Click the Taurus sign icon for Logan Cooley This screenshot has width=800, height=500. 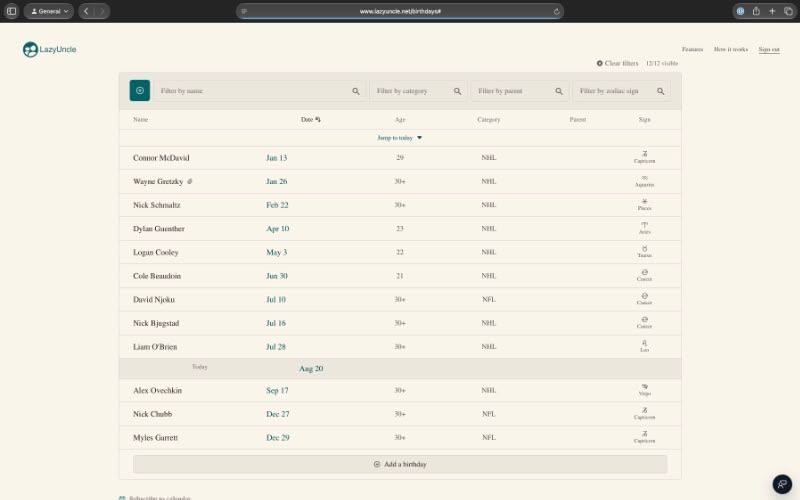point(644,248)
